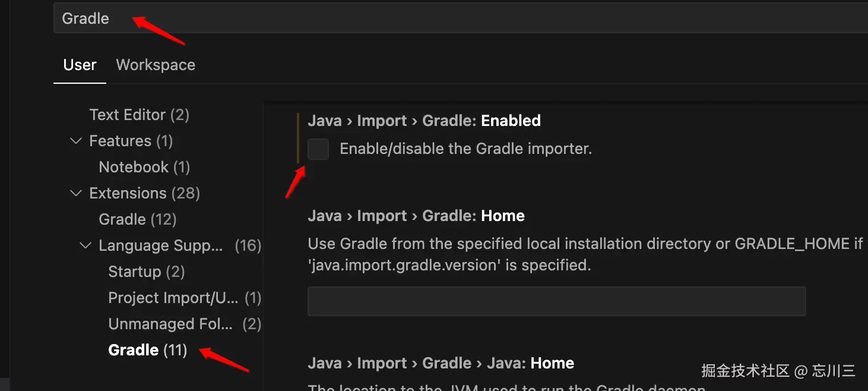868x391 pixels.
Task: Click the Gradle Home path input field
Action: point(556,302)
